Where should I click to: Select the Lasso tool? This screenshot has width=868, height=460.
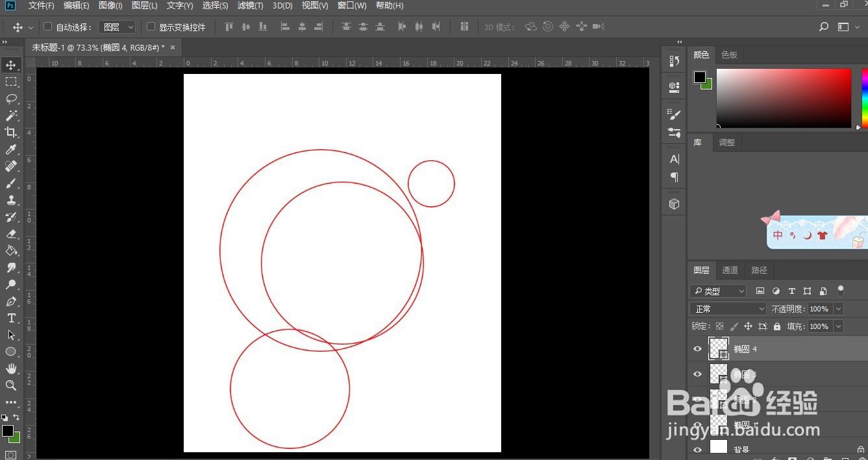click(11, 99)
